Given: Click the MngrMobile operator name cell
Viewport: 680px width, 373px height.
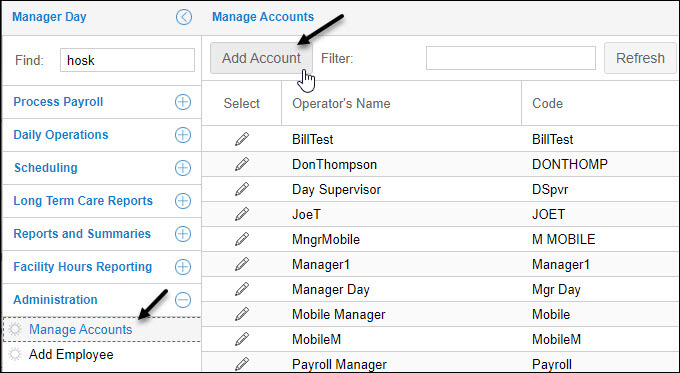Looking at the screenshot, I should [326, 239].
